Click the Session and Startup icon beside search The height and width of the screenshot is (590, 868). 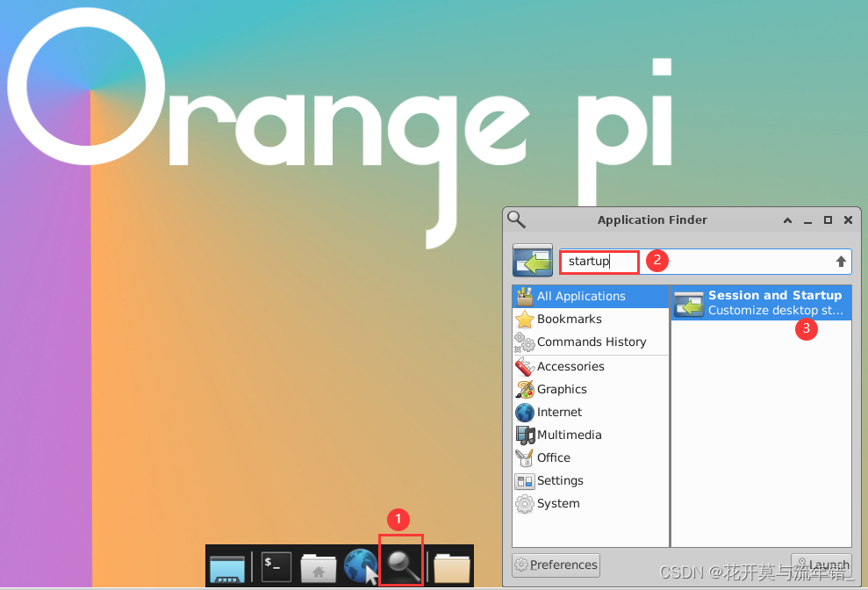click(533, 261)
